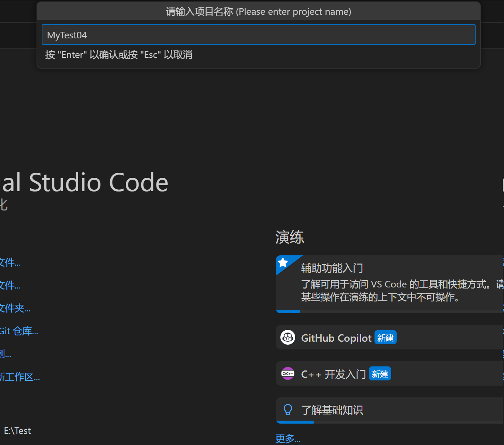Click the recent path E:\Test

pos(17,431)
